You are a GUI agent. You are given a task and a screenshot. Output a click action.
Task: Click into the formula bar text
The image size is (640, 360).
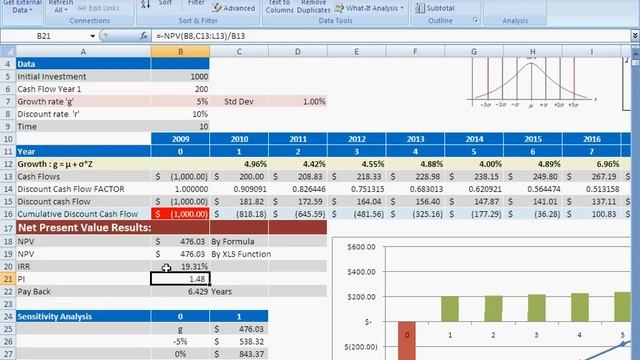point(391,36)
